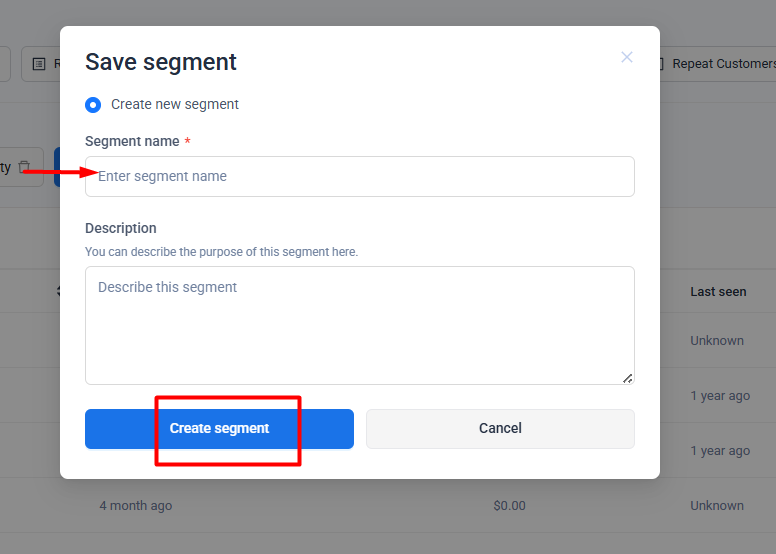Image resolution: width=776 pixels, height=554 pixels.
Task: Click the Create new segment label text
Action: click(175, 105)
